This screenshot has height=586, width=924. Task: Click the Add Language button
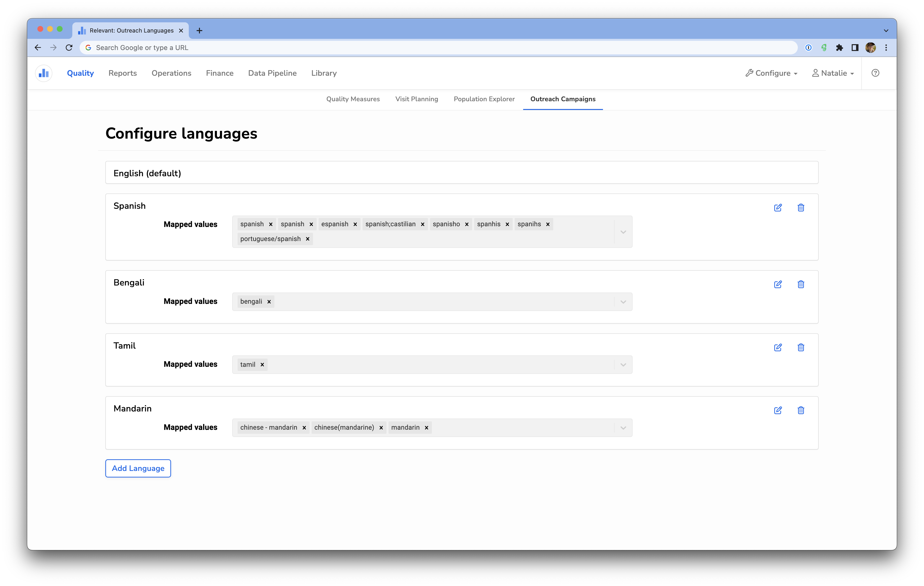(x=138, y=469)
